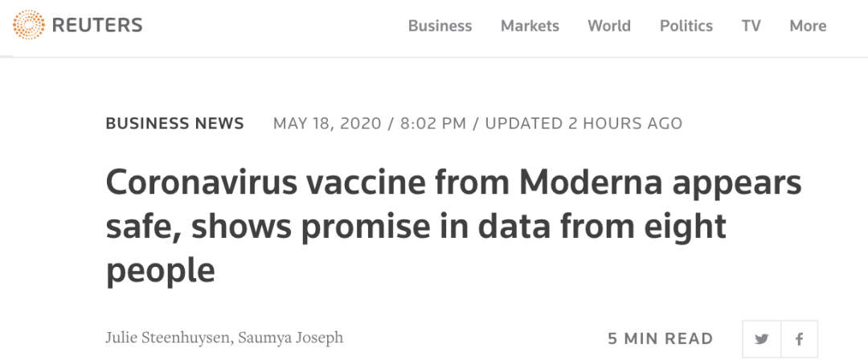Click the REUTERS wordmark text

tap(96, 26)
